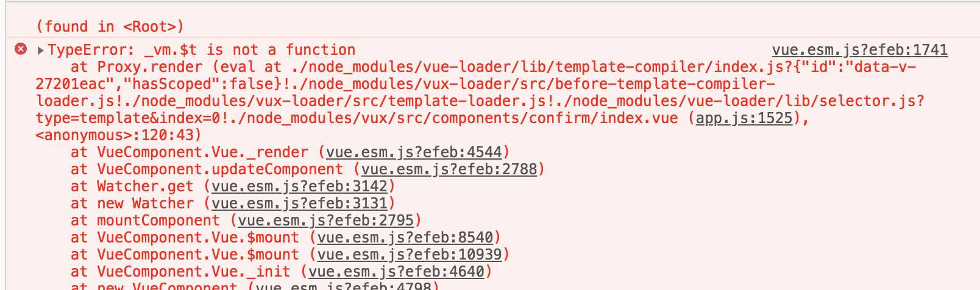Open vue.esm.js?efeb:4798 new VueComponent link

click(344, 286)
